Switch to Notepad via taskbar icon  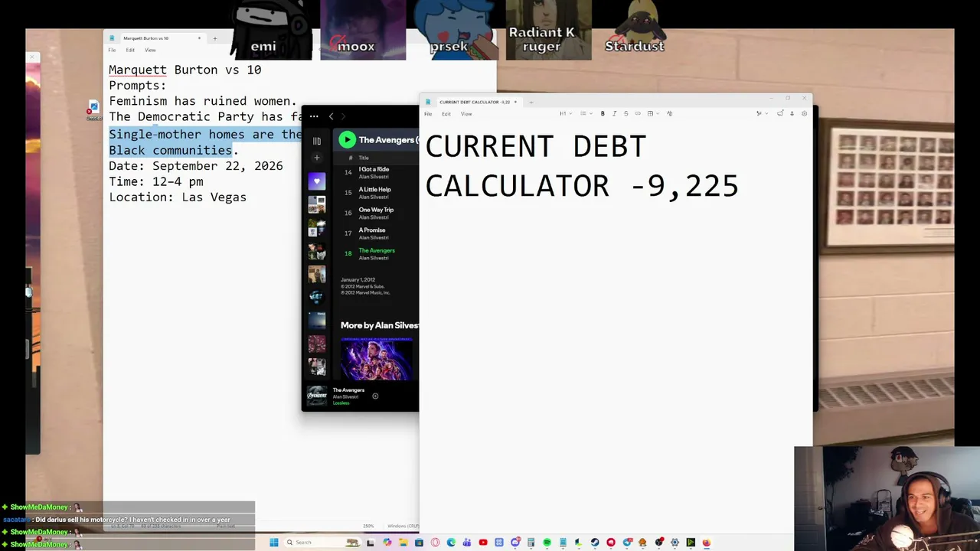[563, 543]
